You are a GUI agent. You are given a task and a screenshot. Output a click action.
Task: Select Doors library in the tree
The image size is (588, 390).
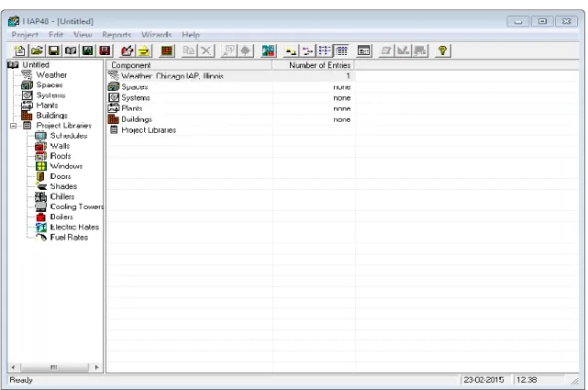61,176
